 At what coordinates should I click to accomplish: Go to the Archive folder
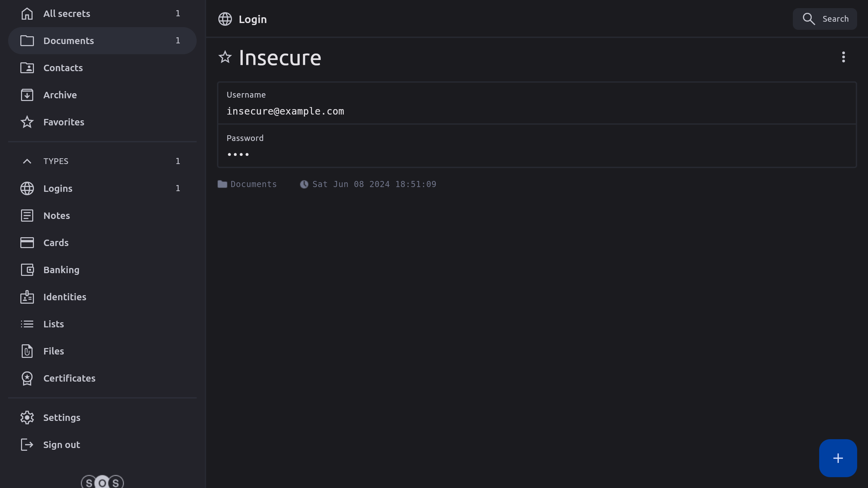[x=60, y=95]
